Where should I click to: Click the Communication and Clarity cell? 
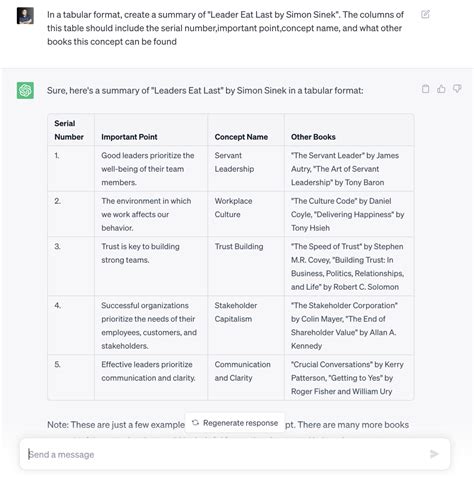coord(246,377)
